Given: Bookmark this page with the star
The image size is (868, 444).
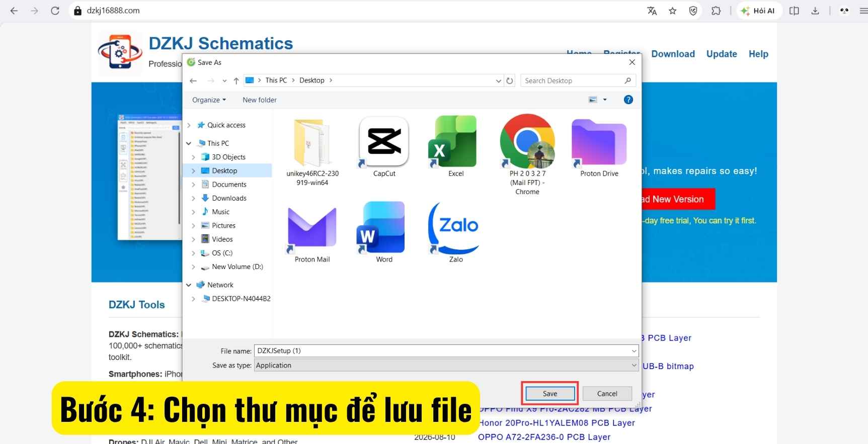Looking at the screenshot, I should [x=672, y=11].
